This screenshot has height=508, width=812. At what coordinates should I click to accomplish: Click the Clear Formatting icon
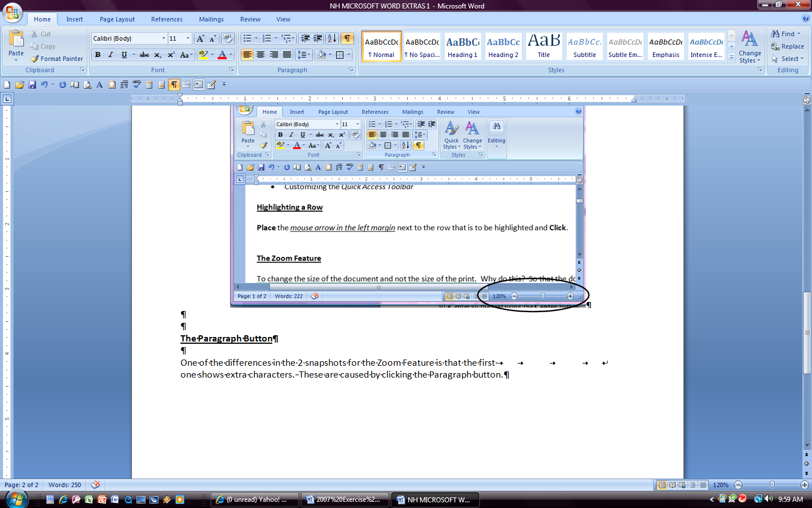coord(227,38)
